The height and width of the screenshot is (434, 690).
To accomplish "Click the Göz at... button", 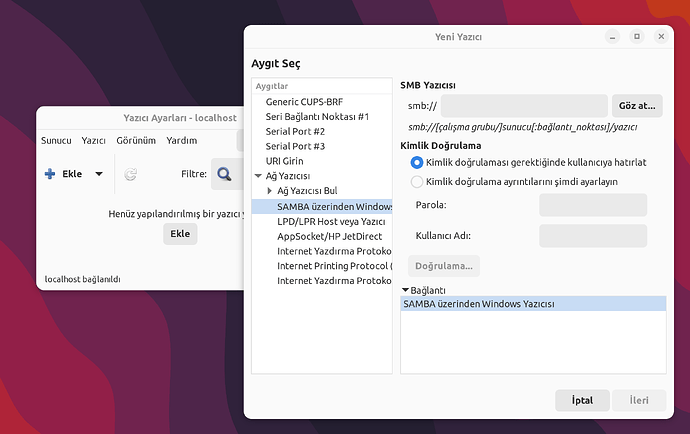I will 637,106.
